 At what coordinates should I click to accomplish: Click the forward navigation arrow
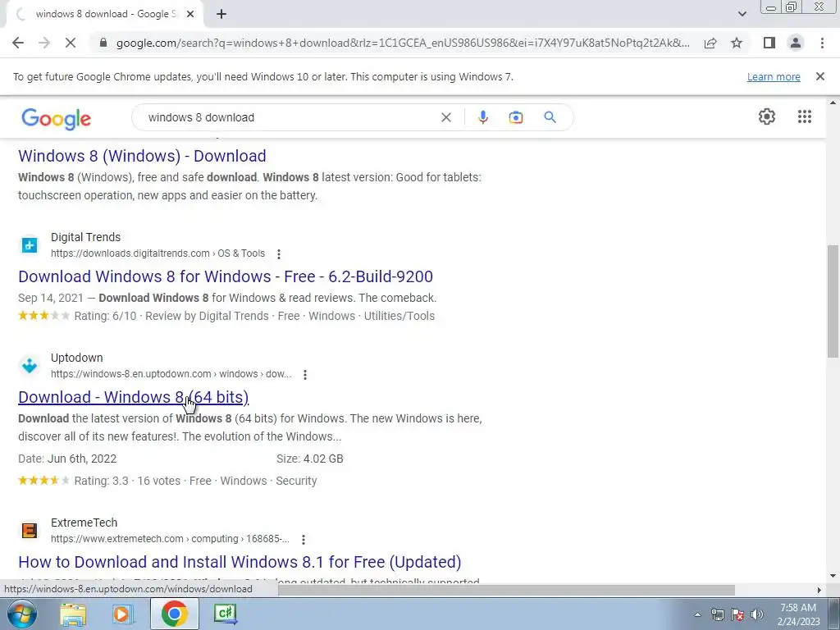point(44,43)
